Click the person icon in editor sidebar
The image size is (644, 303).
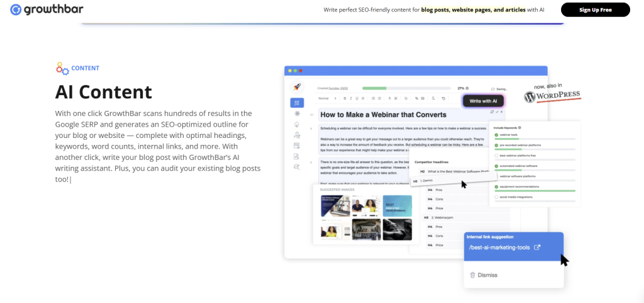point(297,135)
